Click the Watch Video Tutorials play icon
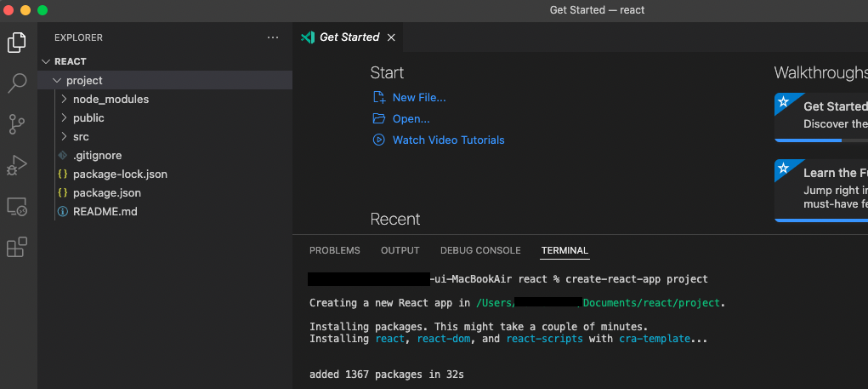The height and width of the screenshot is (389, 868). [378, 140]
